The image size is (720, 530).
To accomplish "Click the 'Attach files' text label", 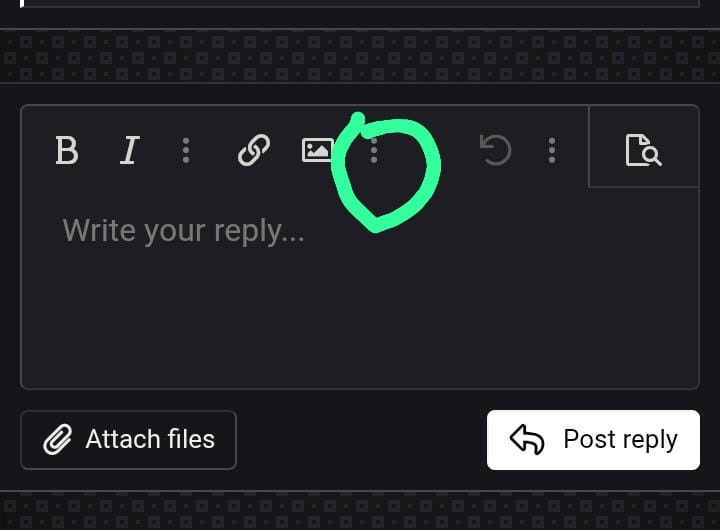I will (x=150, y=439).
